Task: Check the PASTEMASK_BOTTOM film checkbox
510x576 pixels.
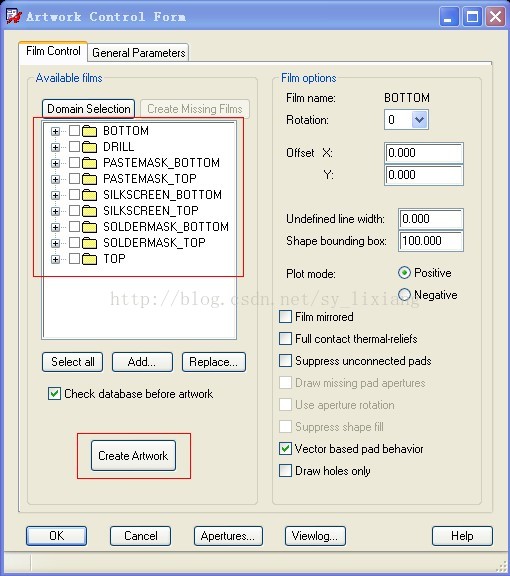Action: tap(75, 162)
